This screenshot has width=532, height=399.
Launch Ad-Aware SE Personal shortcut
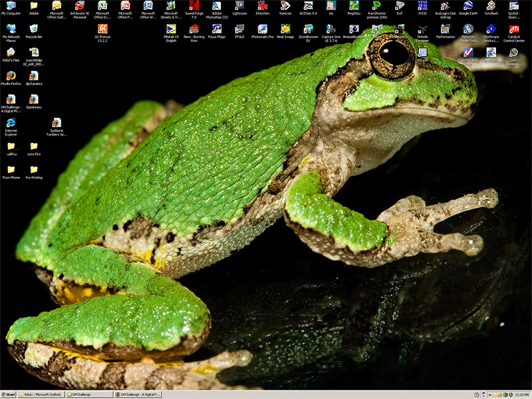(80, 9)
